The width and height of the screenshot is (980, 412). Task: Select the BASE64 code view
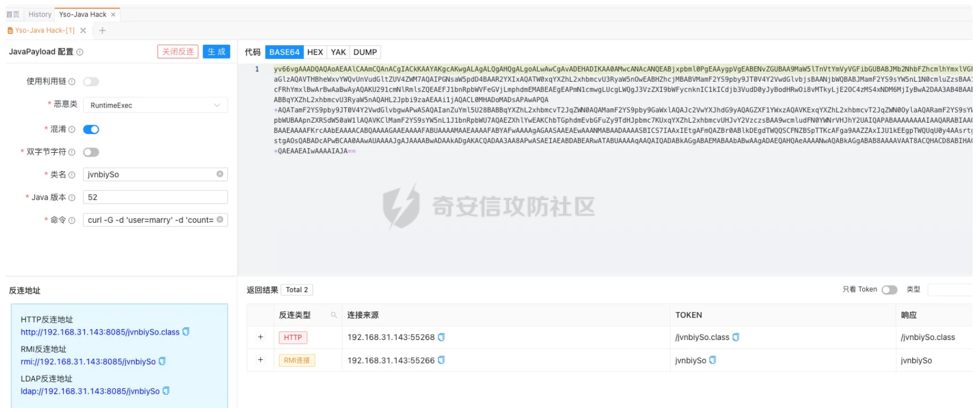[284, 52]
